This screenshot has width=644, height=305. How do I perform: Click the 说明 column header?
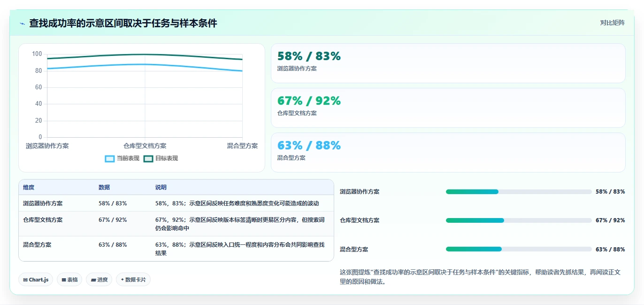[161, 188]
